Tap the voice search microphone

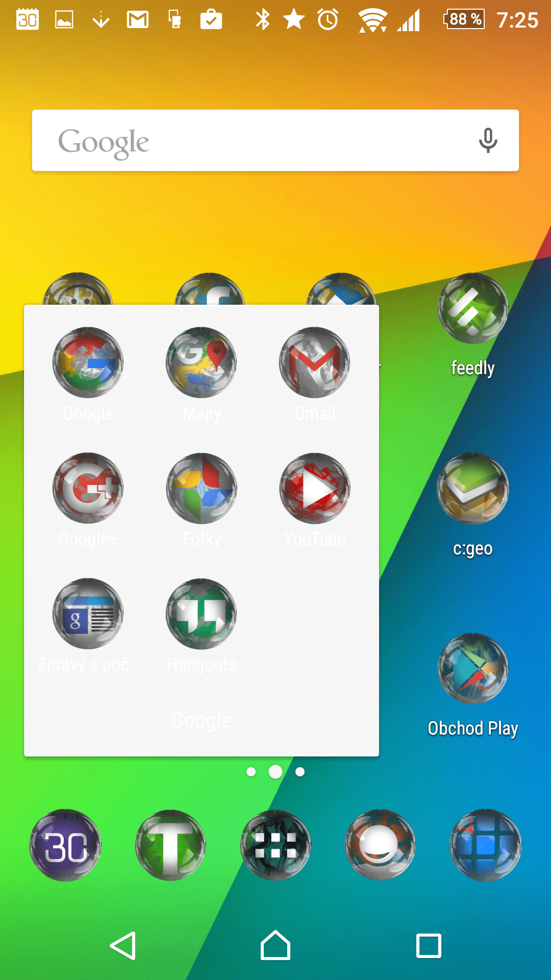tap(488, 140)
